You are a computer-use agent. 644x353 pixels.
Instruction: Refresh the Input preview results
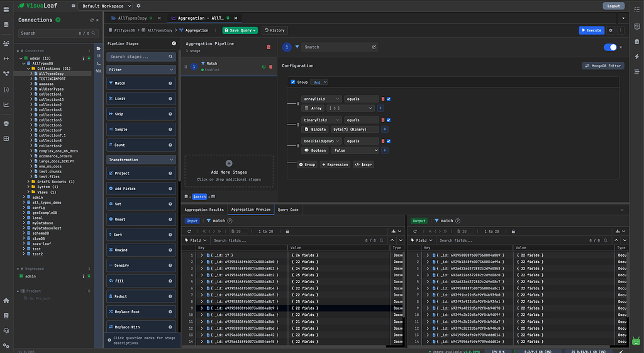(x=189, y=232)
